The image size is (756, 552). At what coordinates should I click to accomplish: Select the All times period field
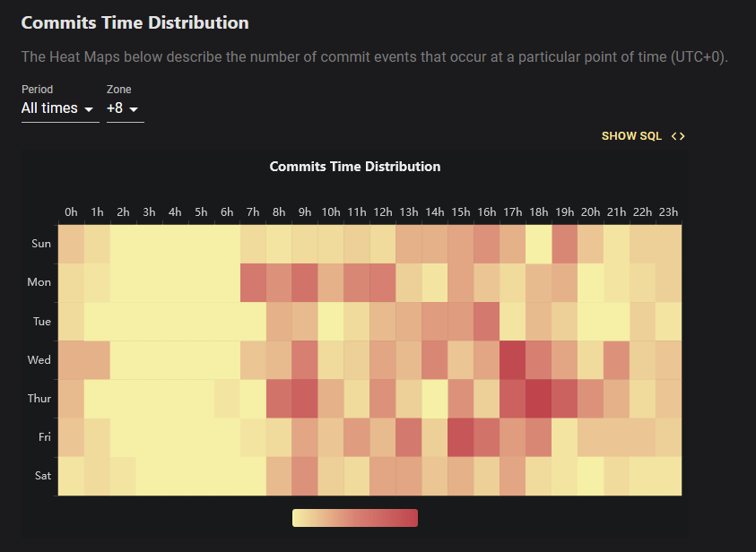(60, 108)
